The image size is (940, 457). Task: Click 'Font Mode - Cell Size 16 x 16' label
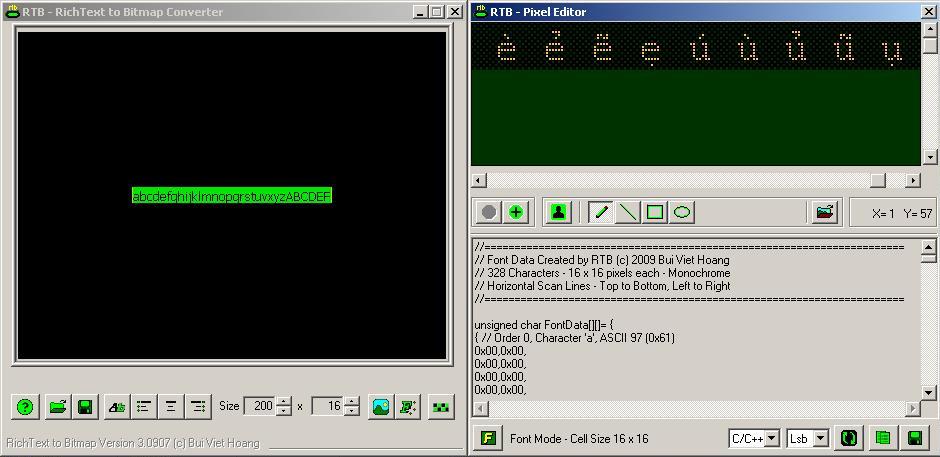(579, 439)
